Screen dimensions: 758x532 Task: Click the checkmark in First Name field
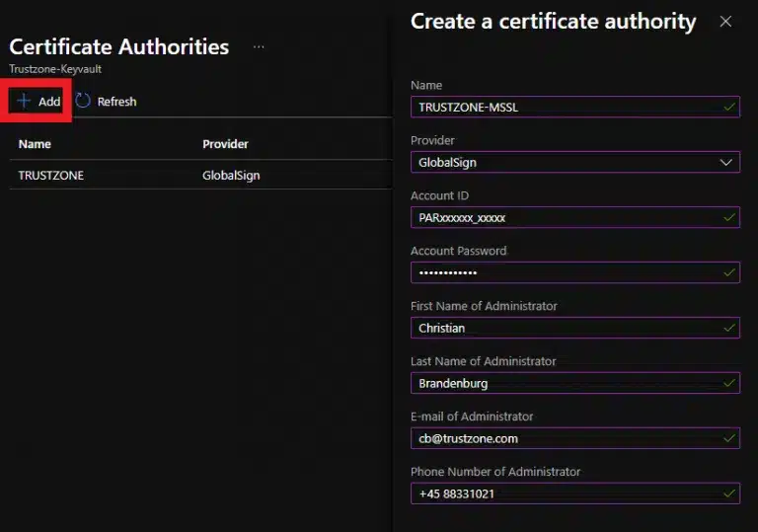click(729, 328)
